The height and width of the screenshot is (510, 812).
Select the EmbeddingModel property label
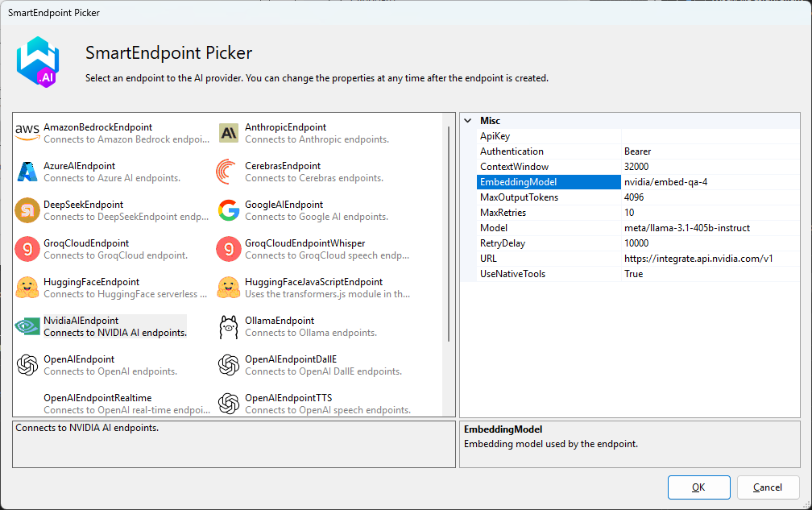(x=549, y=182)
